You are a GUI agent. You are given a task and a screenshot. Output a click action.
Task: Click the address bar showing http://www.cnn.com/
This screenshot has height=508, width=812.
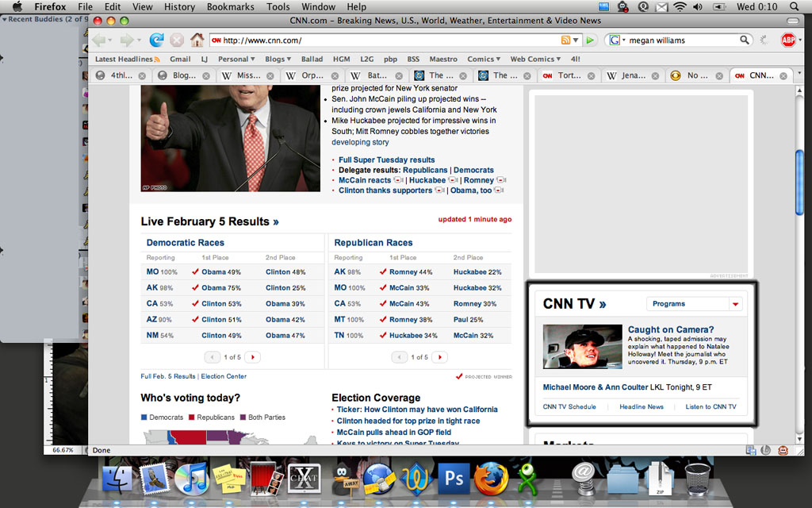pos(395,40)
